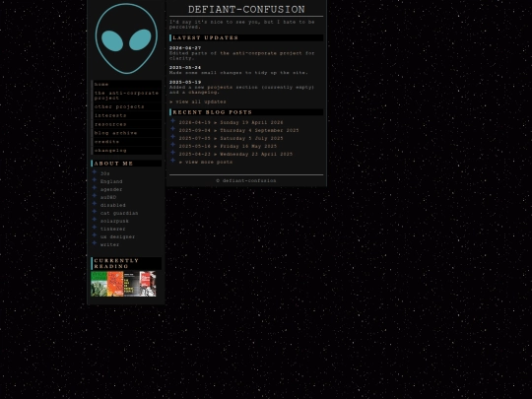
Task: Click the 2026-04-27 update date
Action: pyautogui.click(x=185, y=48)
